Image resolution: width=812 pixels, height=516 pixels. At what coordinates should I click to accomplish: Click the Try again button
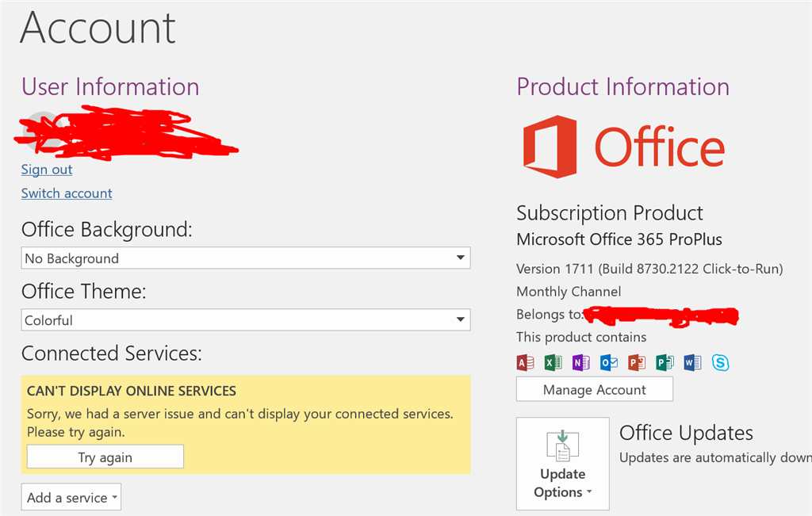click(105, 457)
